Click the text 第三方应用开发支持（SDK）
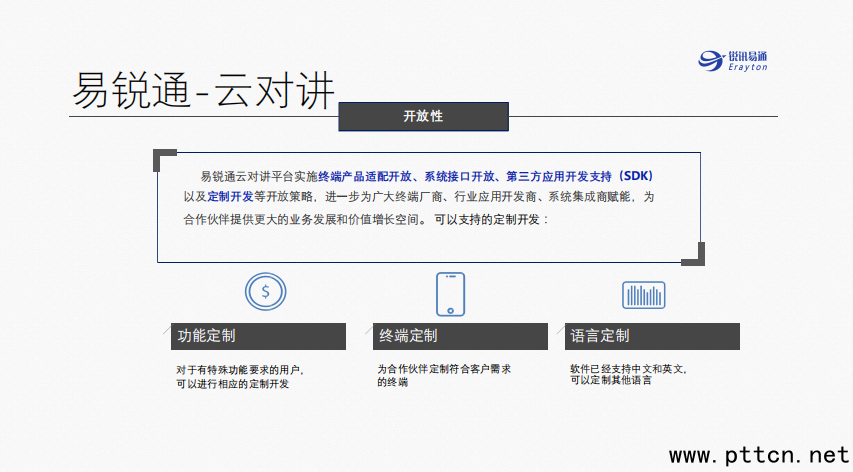Viewport: 853px width, 472px height. click(580, 176)
